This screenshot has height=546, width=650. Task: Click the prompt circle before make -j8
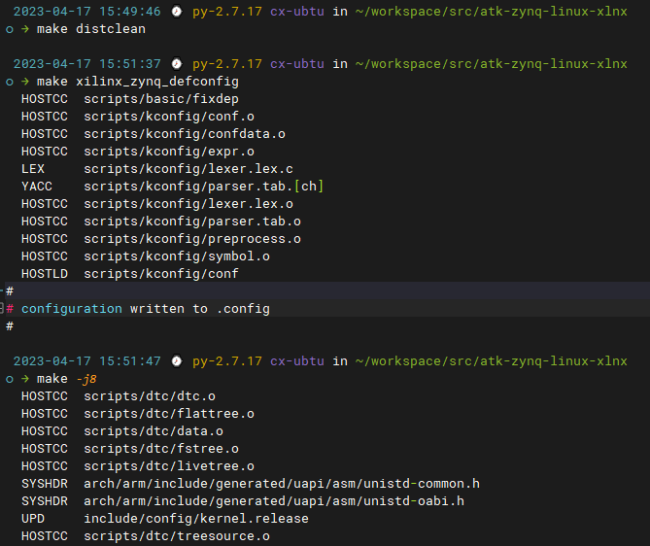pyautogui.click(x=9, y=379)
